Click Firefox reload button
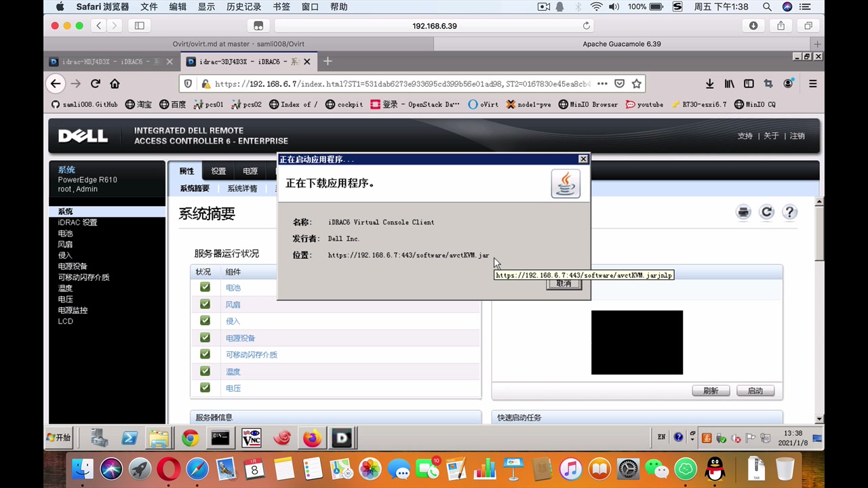This screenshot has height=488, width=868. [95, 84]
